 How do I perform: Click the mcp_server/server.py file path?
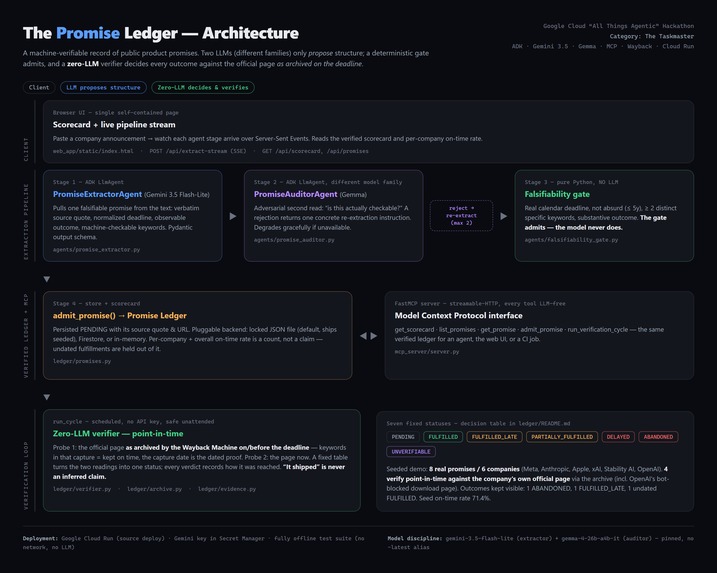point(427,352)
